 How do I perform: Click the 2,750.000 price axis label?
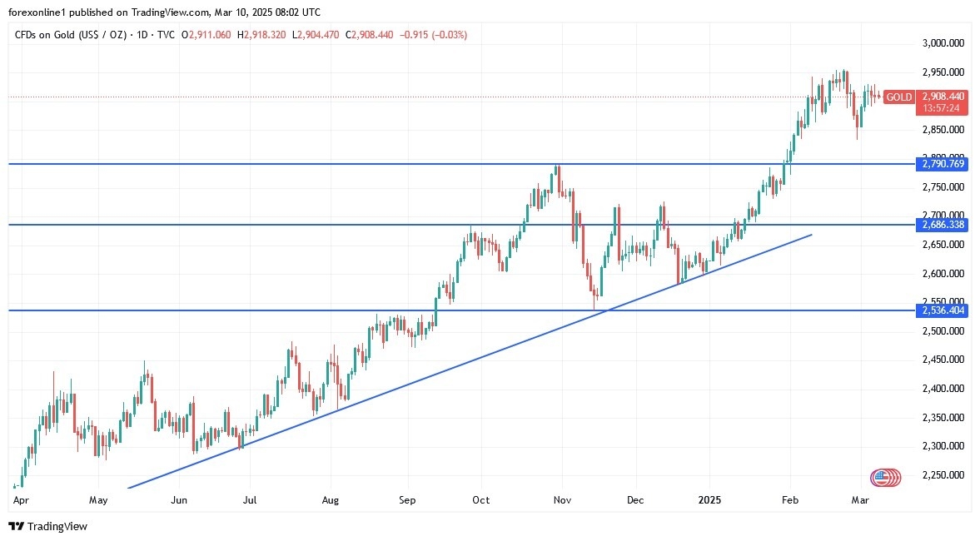coord(943,187)
